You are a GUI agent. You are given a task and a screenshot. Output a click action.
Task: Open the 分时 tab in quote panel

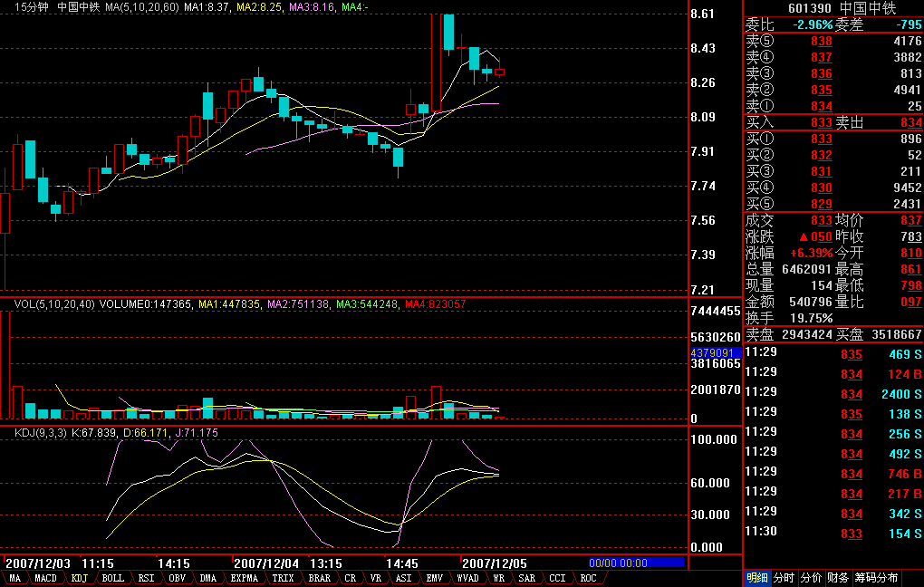point(784,578)
